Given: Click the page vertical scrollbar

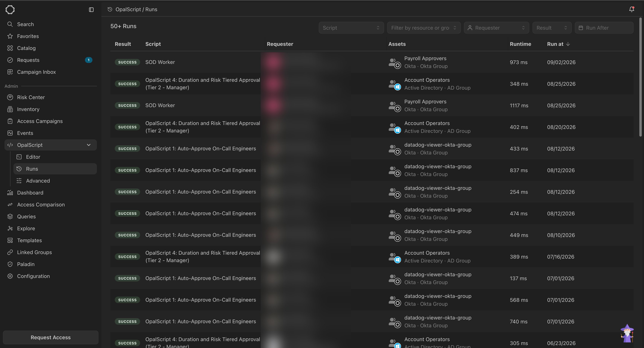Looking at the screenshot, I should point(640,77).
